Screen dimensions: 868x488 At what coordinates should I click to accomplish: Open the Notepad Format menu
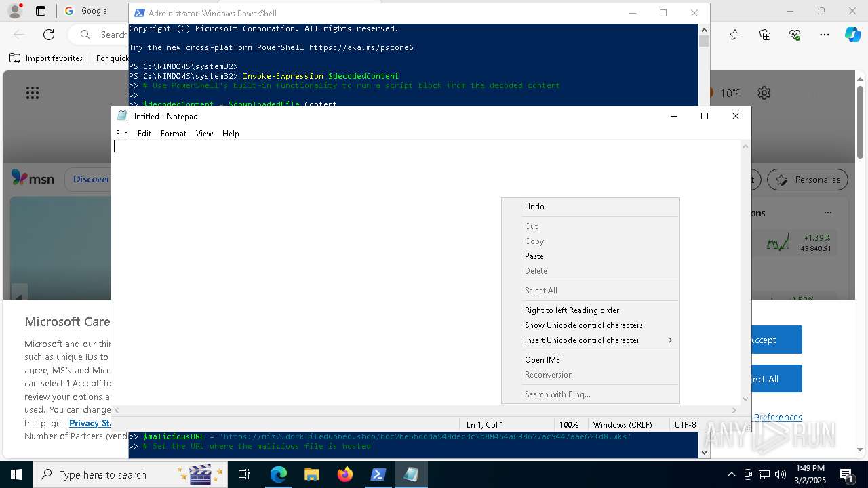click(174, 134)
